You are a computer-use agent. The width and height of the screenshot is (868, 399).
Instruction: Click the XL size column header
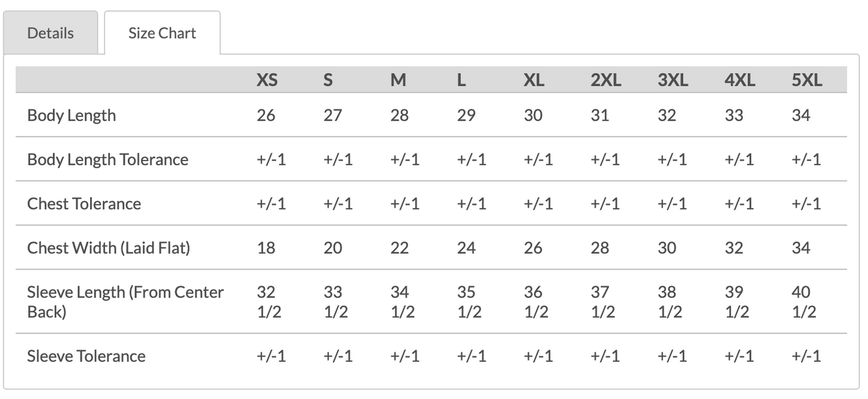(x=534, y=80)
